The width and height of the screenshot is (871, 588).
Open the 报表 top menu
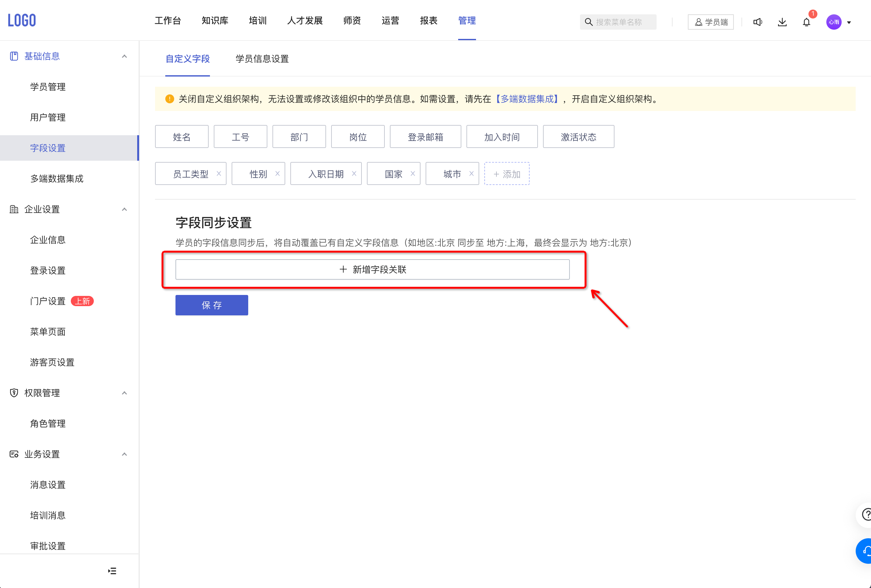click(429, 21)
